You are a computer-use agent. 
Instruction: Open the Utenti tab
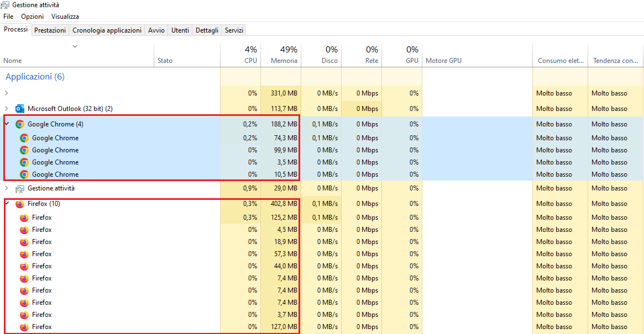click(180, 30)
